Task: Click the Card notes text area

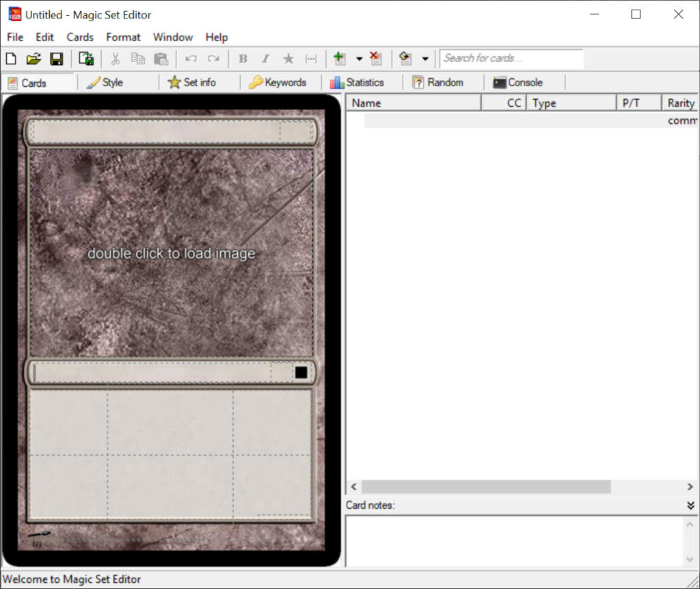Action: [x=515, y=541]
